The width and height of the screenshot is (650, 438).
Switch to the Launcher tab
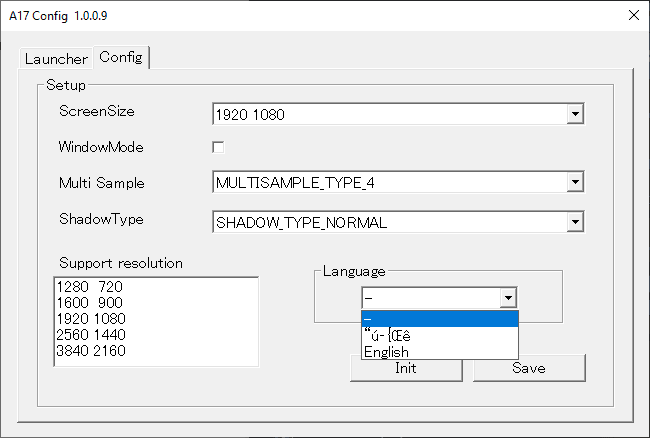pyautogui.click(x=55, y=59)
